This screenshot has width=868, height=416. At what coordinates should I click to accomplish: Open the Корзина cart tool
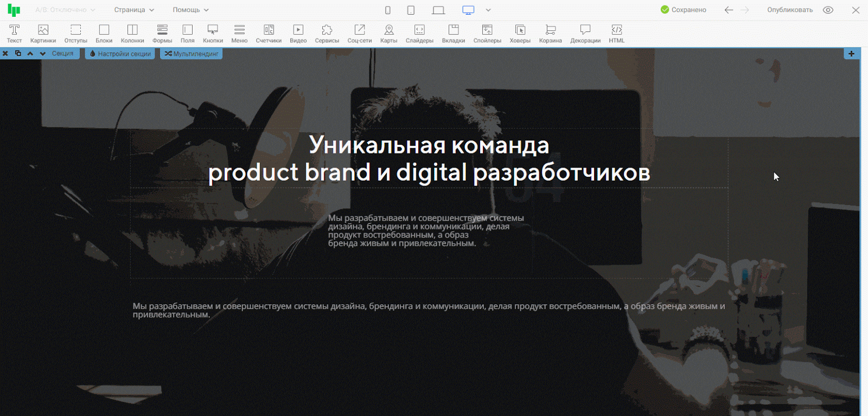coord(550,34)
